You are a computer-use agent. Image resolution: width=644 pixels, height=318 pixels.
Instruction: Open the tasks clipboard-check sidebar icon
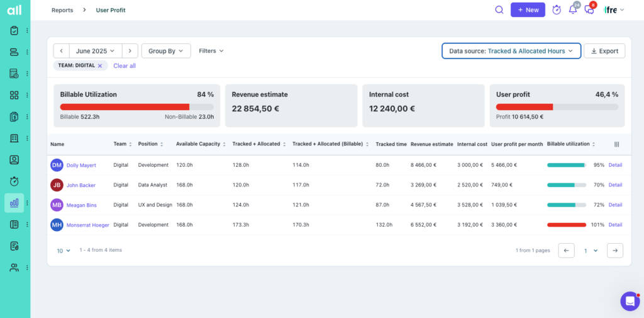click(14, 30)
